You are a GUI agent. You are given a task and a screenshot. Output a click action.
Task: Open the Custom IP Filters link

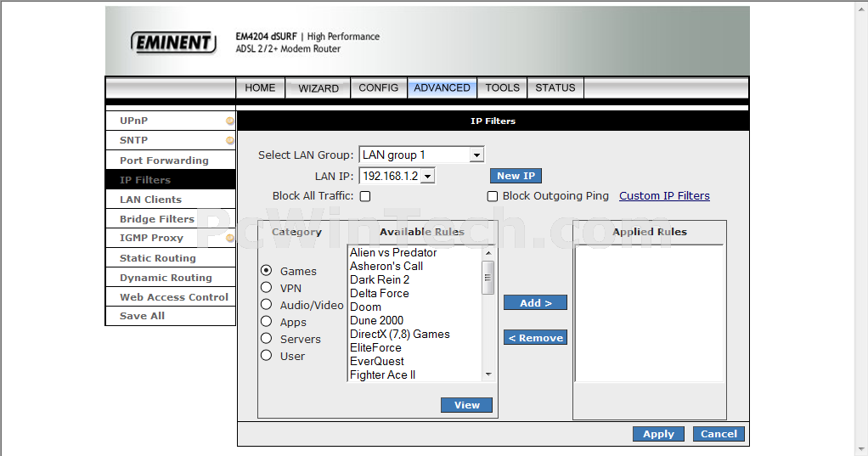pyautogui.click(x=664, y=196)
